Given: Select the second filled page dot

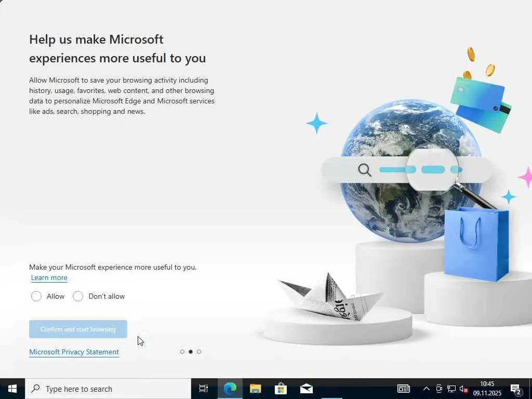Looking at the screenshot, I should (x=191, y=352).
